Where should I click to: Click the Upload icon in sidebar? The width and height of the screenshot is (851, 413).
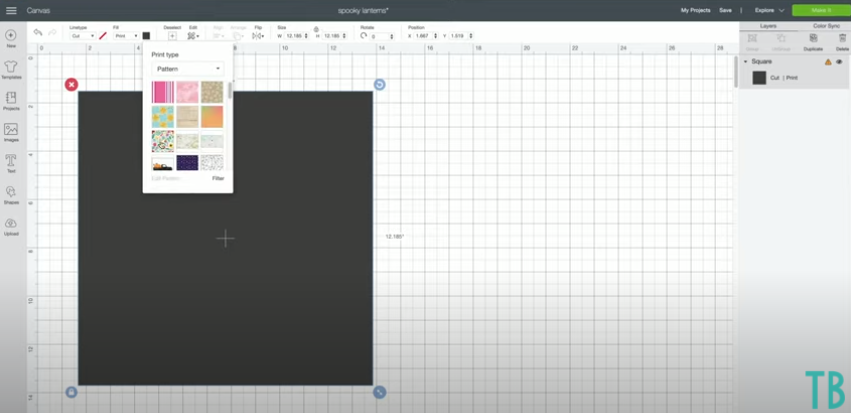point(11,226)
